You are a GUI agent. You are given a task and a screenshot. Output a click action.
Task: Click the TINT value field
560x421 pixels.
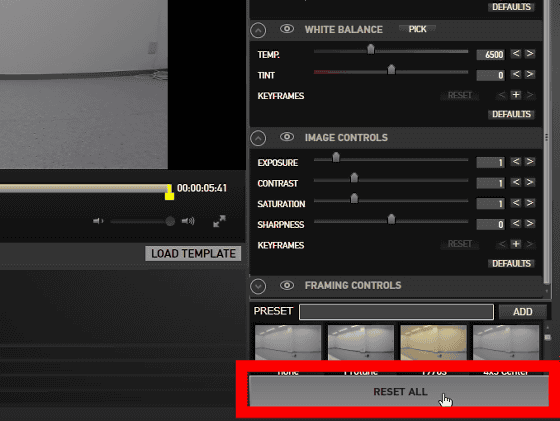491,75
